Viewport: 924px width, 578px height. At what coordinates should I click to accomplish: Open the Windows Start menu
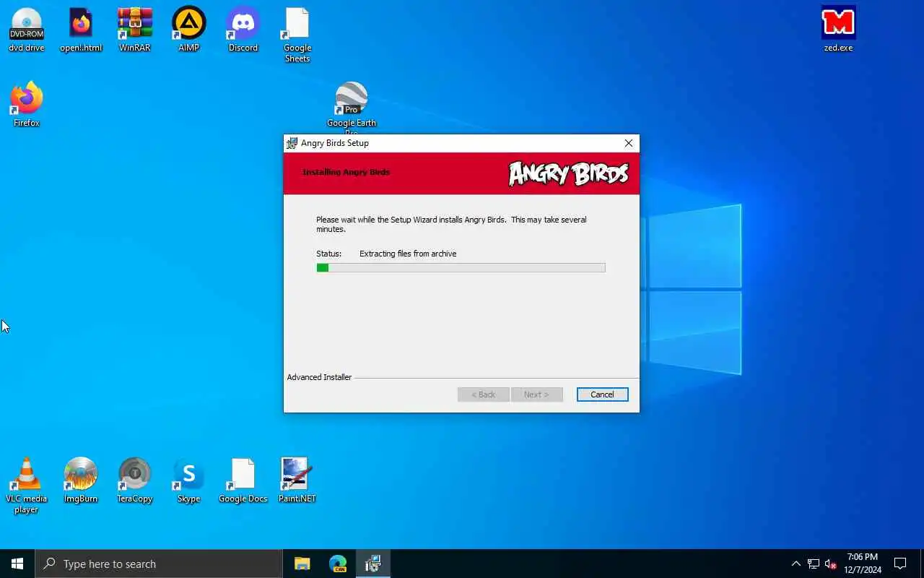click(x=17, y=564)
